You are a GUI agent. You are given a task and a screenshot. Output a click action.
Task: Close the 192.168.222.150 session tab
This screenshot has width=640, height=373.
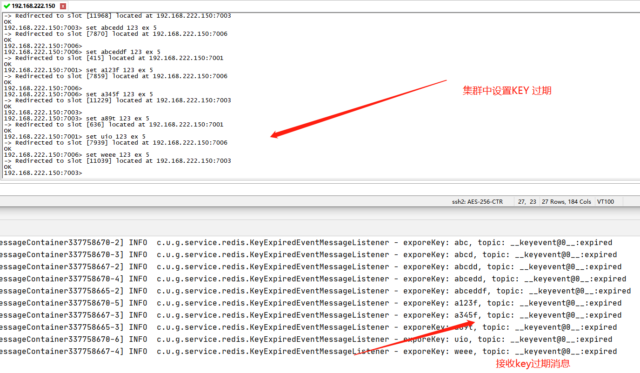pos(63,6)
